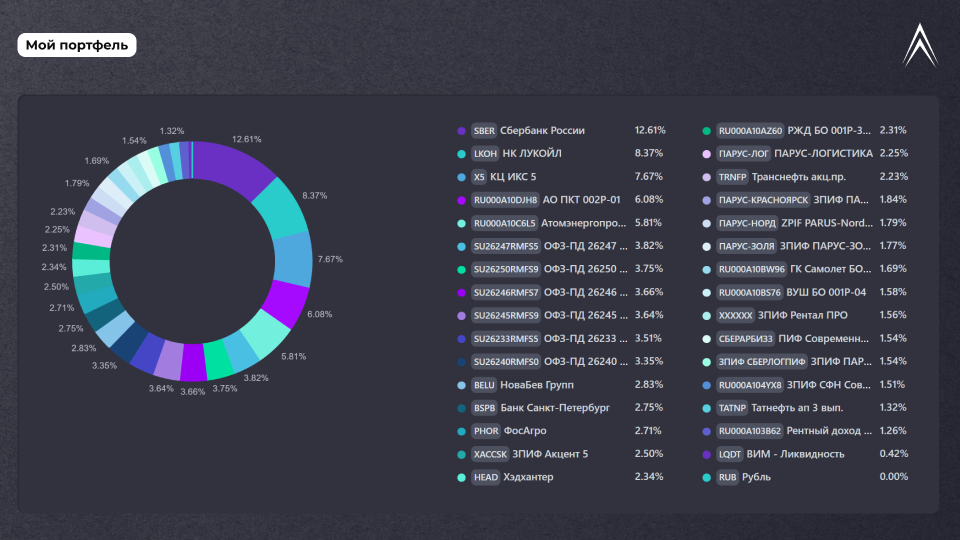Click the ГК Самолет БО legend name
The image size is (960, 540).
coord(831,269)
